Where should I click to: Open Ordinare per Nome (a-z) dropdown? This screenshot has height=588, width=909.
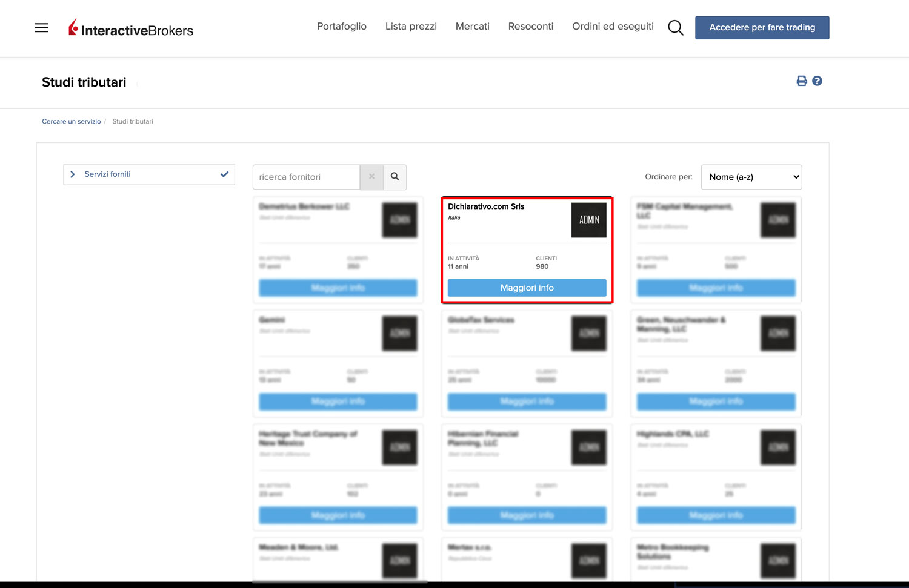751,177
